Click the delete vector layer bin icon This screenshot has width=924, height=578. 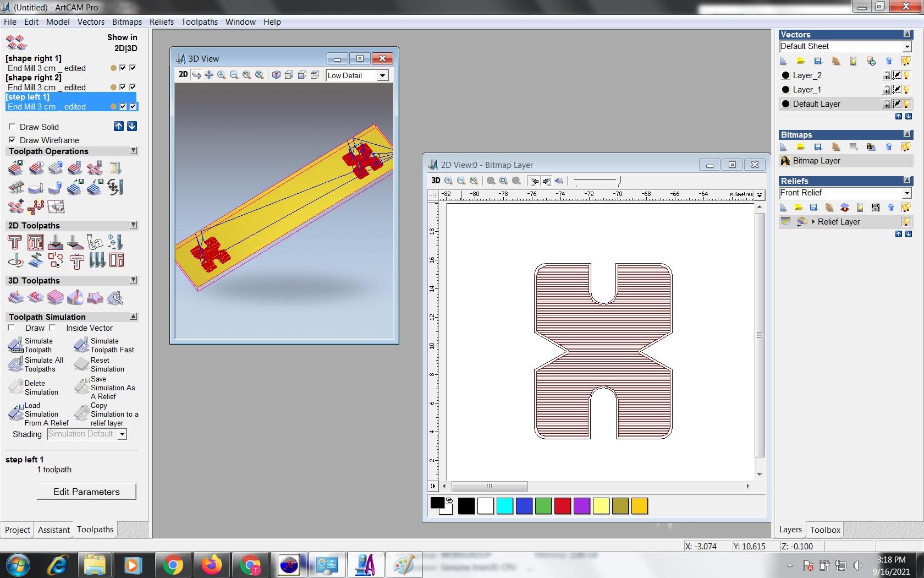coord(888,61)
